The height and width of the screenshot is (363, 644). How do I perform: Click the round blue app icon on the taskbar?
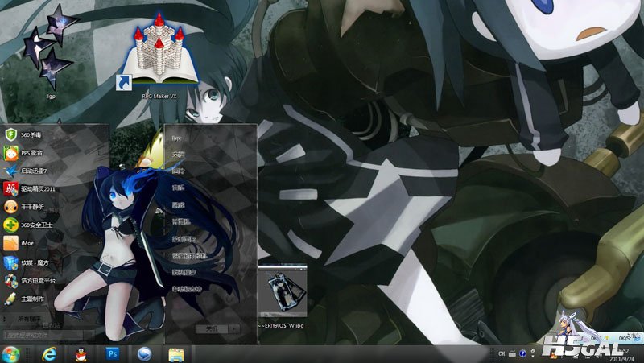tap(144, 354)
